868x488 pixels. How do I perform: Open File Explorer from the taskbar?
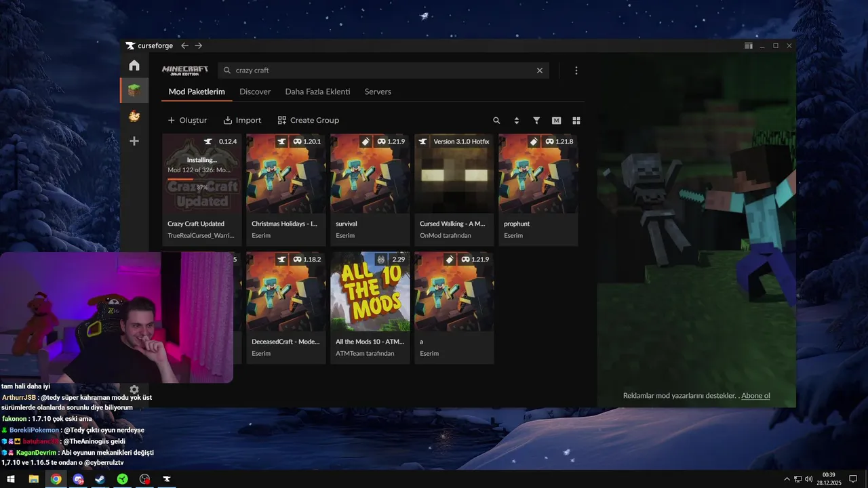(33, 479)
